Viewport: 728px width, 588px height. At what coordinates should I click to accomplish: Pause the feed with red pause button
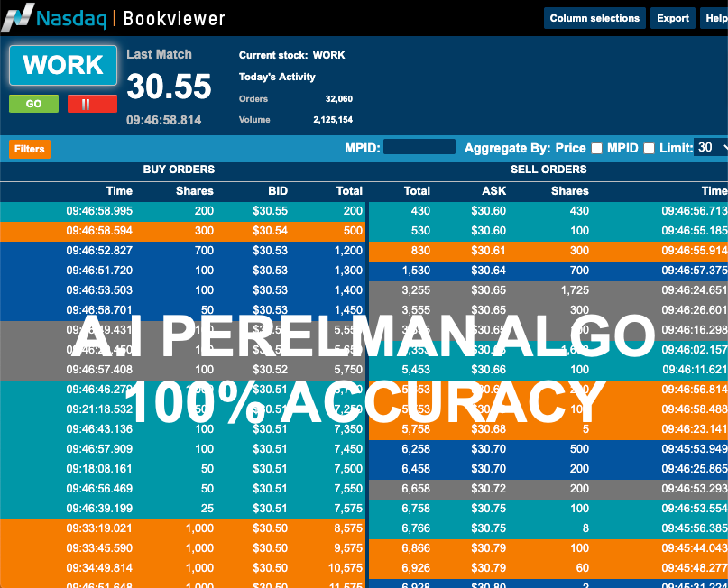click(92, 104)
